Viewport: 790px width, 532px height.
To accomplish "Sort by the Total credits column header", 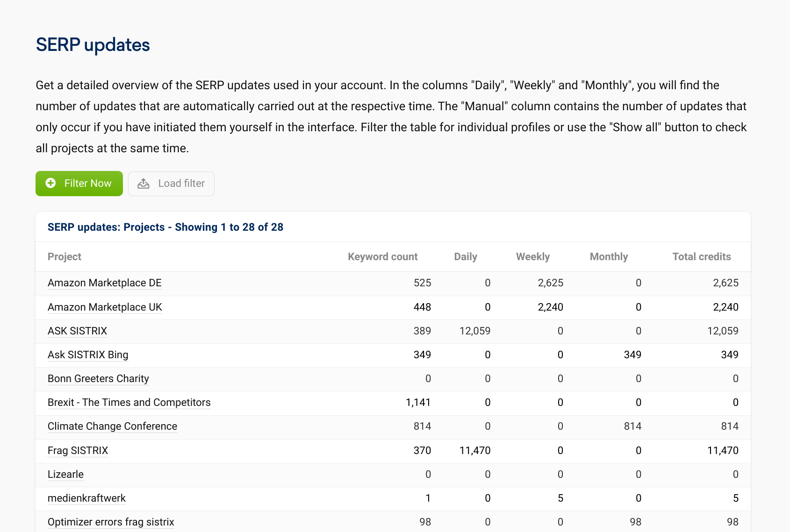I will tap(702, 257).
